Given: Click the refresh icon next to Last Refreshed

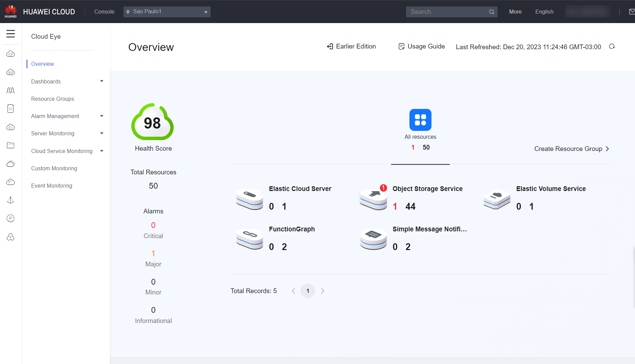Looking at the screenshot, I should [x=612, y=46].
